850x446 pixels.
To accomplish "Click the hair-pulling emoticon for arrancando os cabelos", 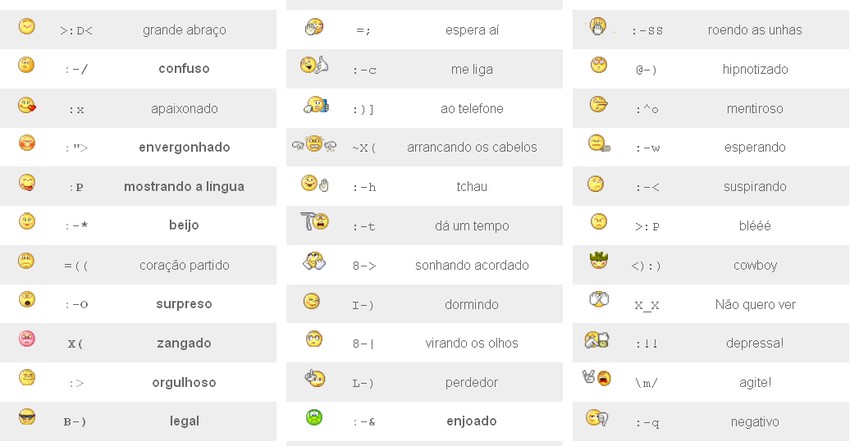I will 314,144.
